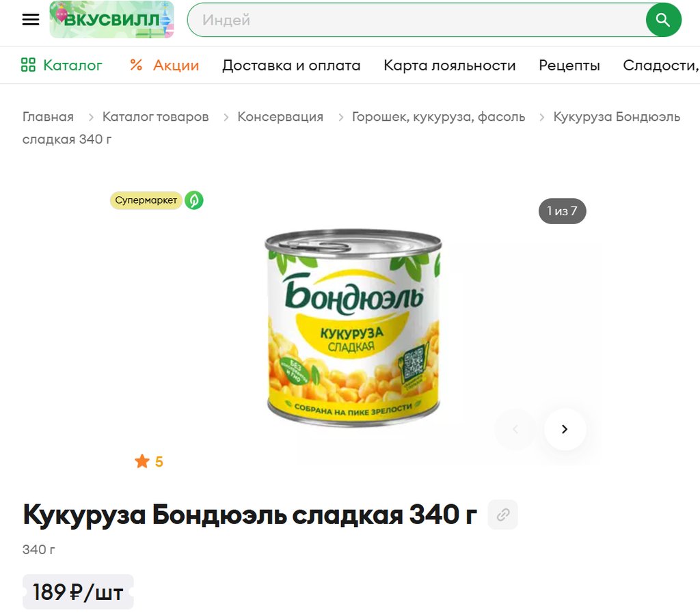Click the green search magnifier button
The image size is (700, 615).
[x=663, y=20]
